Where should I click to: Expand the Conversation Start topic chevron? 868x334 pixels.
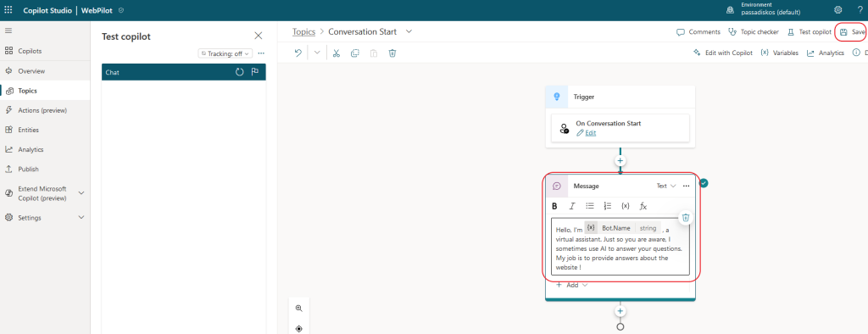click(x=409, y=31)
